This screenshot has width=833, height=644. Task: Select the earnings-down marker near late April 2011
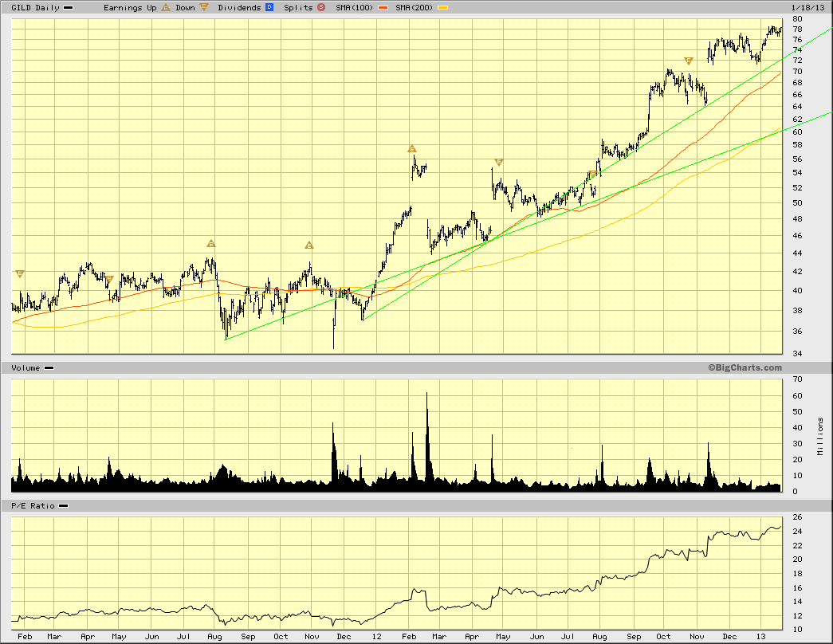coord(109,279)
